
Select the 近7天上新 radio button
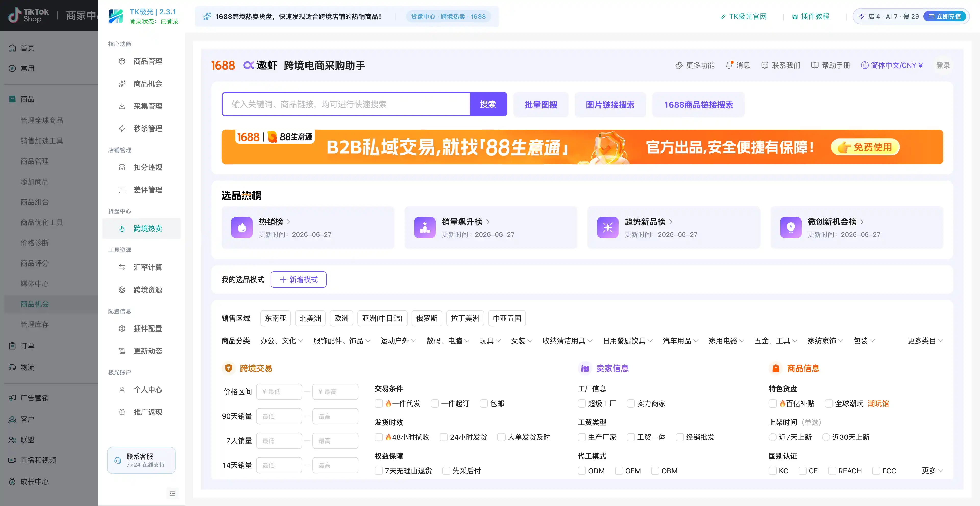(773, 437)
